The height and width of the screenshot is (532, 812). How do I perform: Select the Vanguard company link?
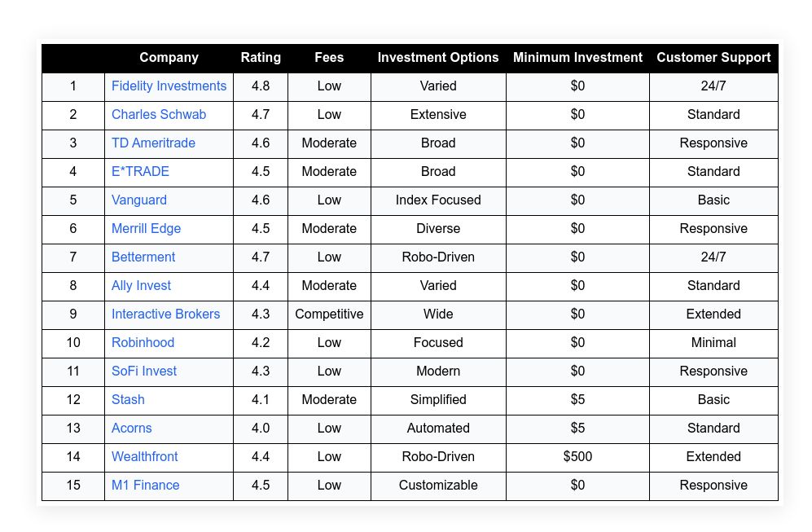pyautogui.click(x=139, y=200)
